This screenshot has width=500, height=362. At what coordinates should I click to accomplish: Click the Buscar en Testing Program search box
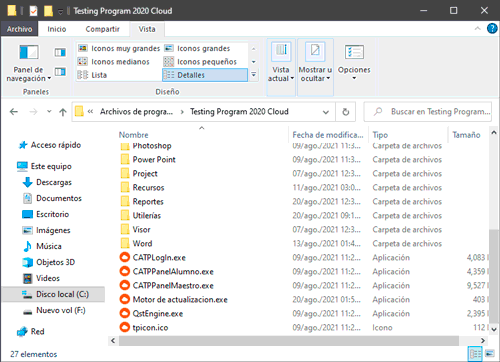click(x=428, y=112)
